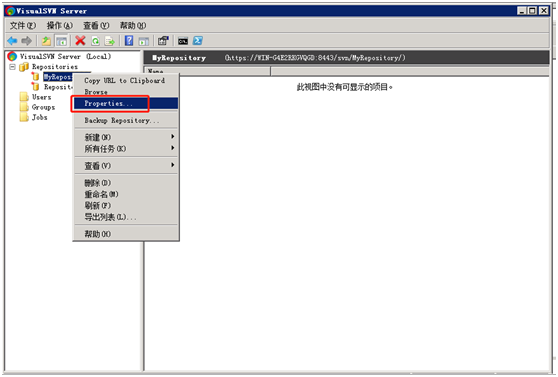
Task: Click the MyRepository cylinder icon
Action: (35, 76)
